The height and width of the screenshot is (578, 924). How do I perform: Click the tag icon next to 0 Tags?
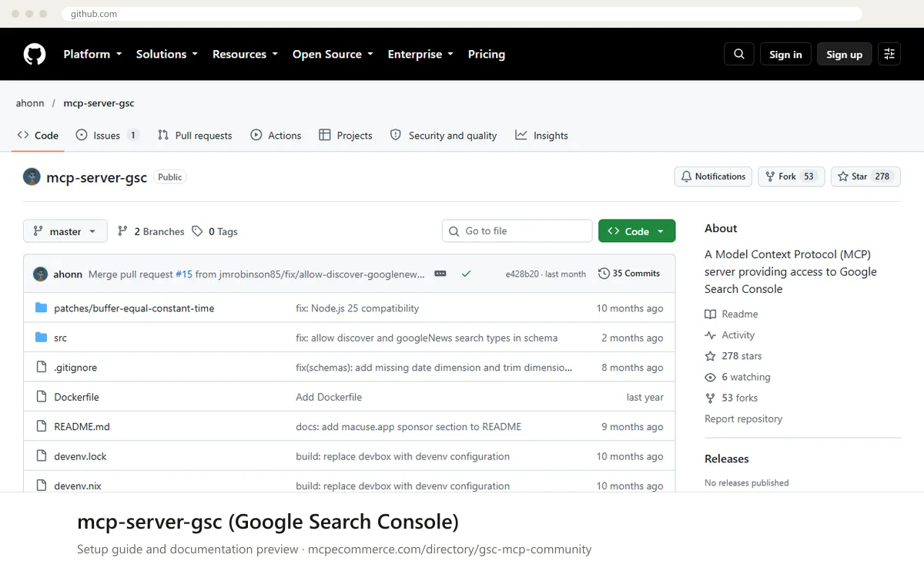coord(197,231)
